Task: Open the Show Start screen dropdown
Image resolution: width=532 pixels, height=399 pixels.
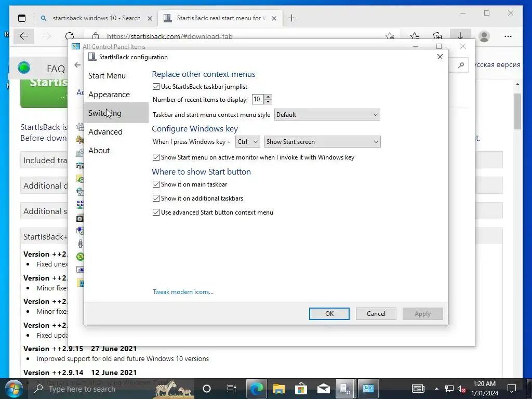Action: (322, 142)
